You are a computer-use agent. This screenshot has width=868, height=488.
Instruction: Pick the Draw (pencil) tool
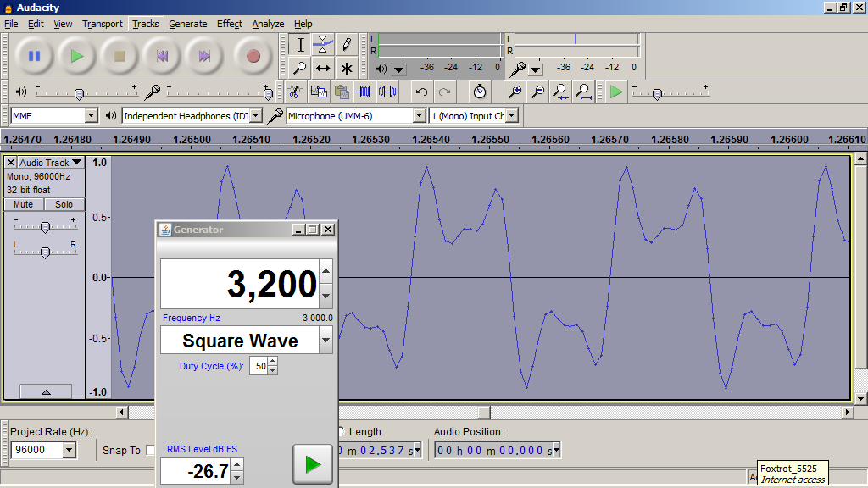coord(347,44)
